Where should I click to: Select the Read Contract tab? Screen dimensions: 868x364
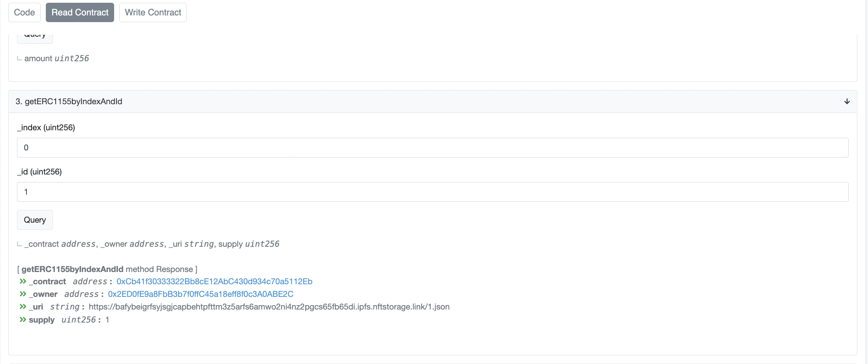click(80, 13)
